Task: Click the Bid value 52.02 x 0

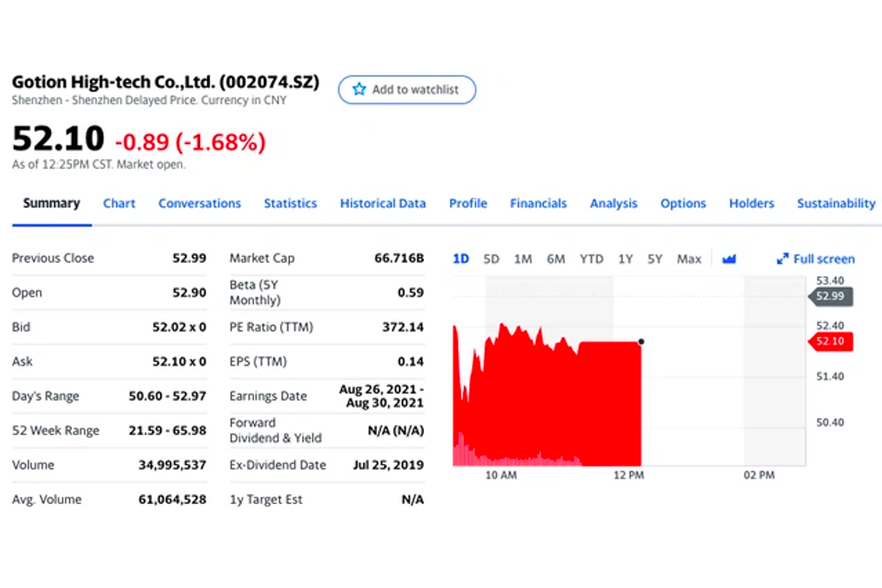Action: click(x=179, y=327)
